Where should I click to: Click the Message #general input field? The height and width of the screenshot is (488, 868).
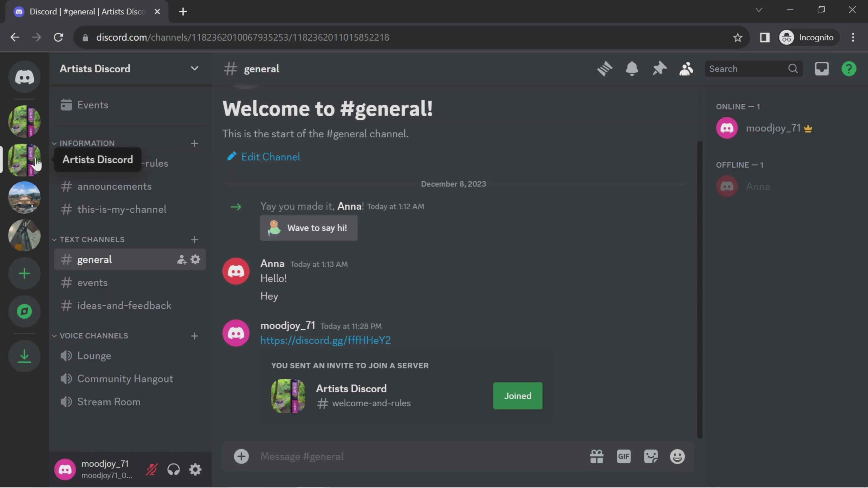(417, 456)
